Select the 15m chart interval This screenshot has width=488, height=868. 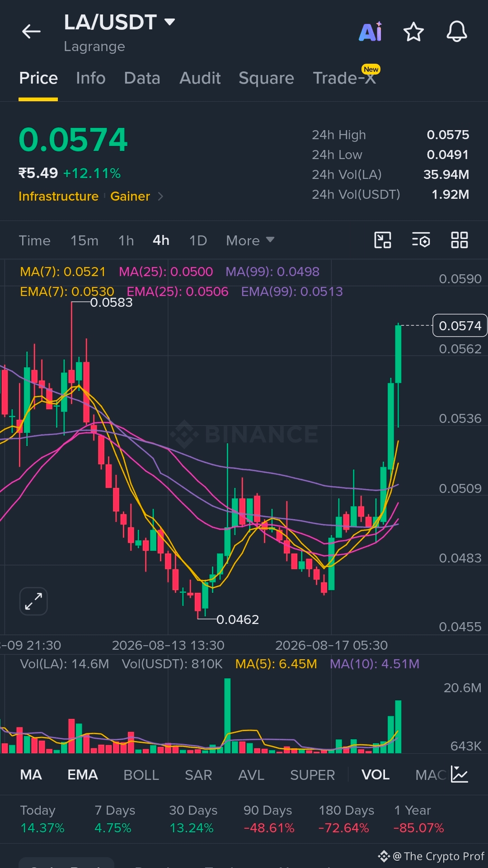[x=84, y=240]
